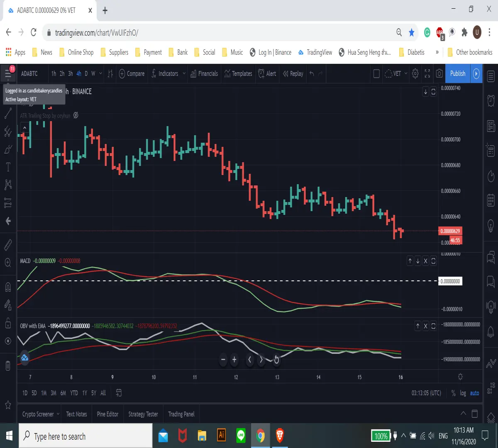Create an Alert from toolbar
This screenshot has height=448, width=498.
[x=267, y=74]
